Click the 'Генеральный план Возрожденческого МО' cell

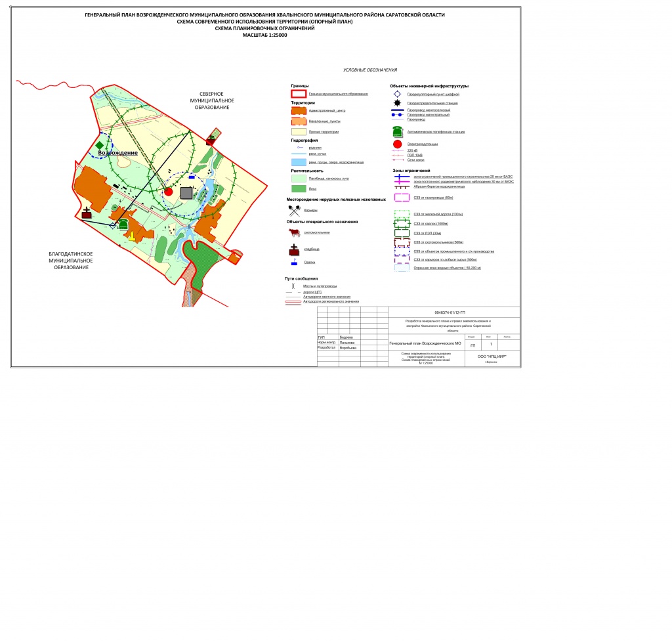coord(425,343)
